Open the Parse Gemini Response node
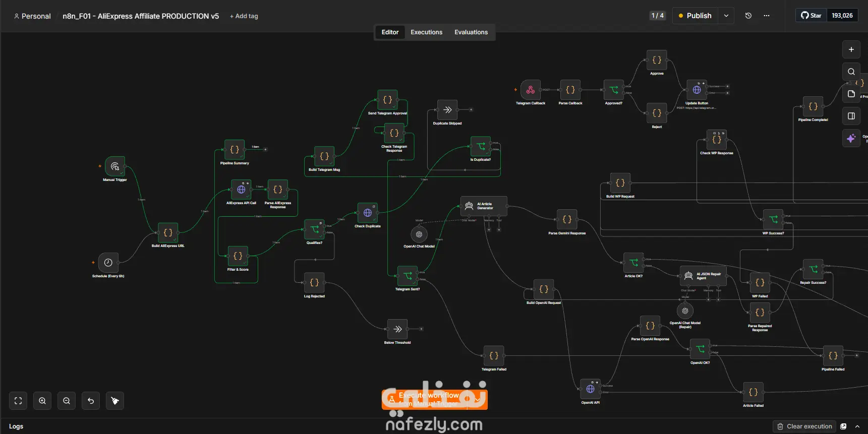This screenshot has height=434, width=868. [567, 219]
